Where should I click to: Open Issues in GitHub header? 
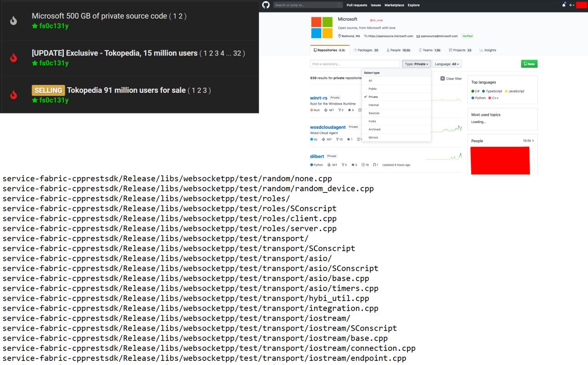[x=376, y=5]
